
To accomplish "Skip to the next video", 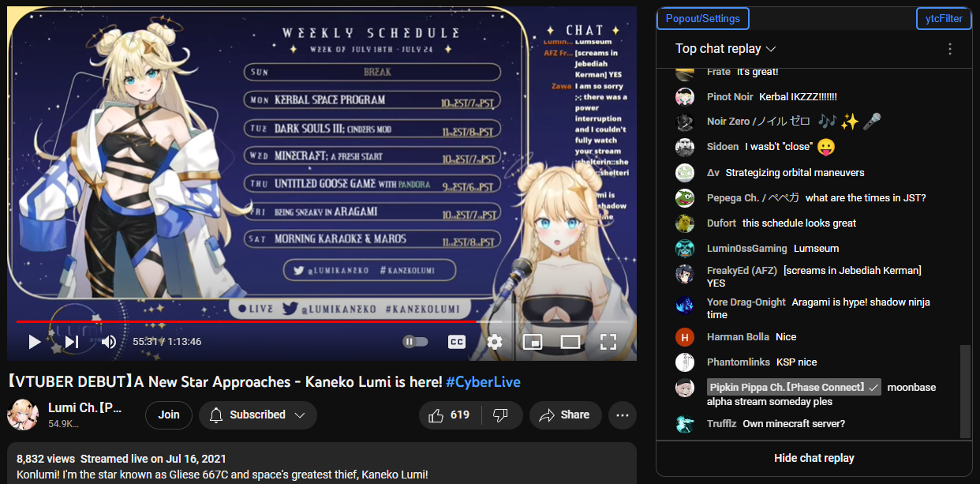I will click(x=72, y=342).
